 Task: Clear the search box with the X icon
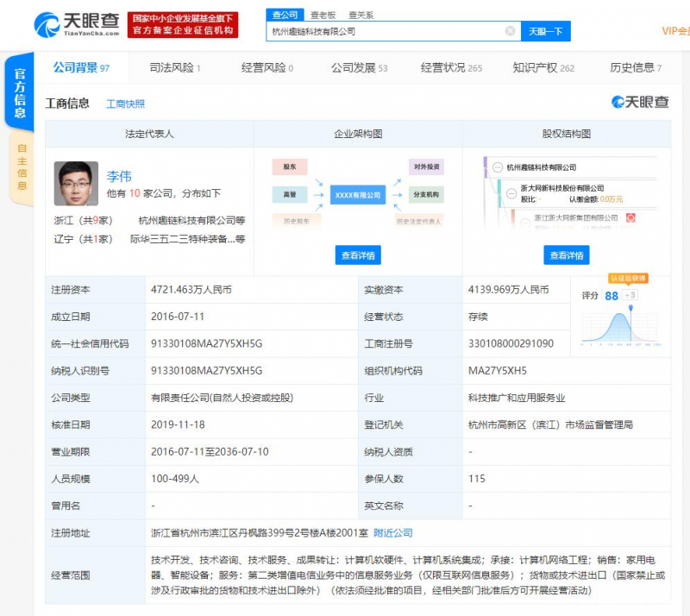click(x=510, y=31)
